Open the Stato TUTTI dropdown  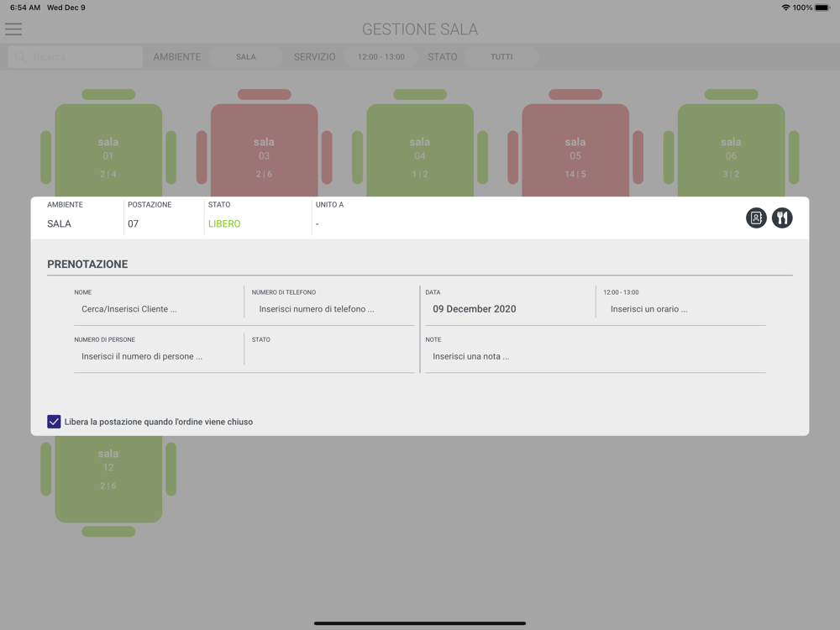tap(501, 57)
